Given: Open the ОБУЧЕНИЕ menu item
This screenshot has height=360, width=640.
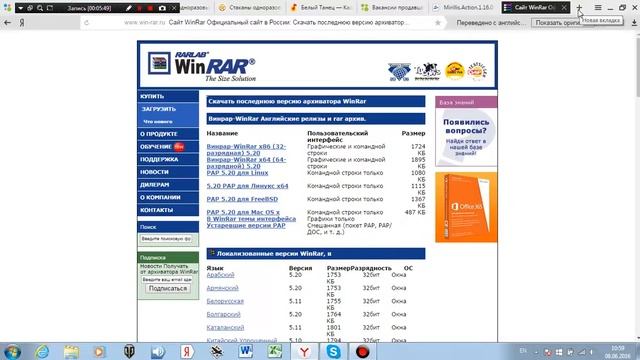Looking at the screenshot, I should (168, 147).
